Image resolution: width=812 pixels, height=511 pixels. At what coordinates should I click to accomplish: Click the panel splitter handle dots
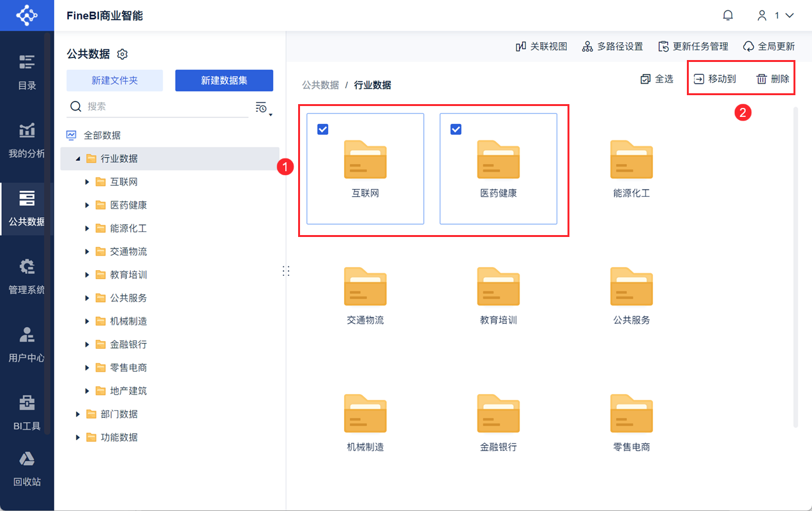click(x=286, y=271)
